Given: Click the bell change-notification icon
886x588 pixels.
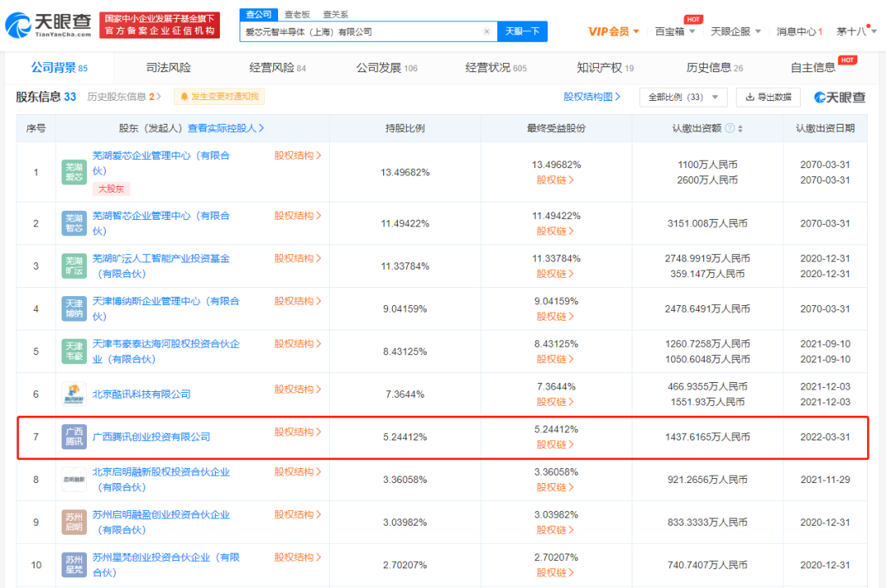Looking at the screenshot, I should (x=185, y=97).
